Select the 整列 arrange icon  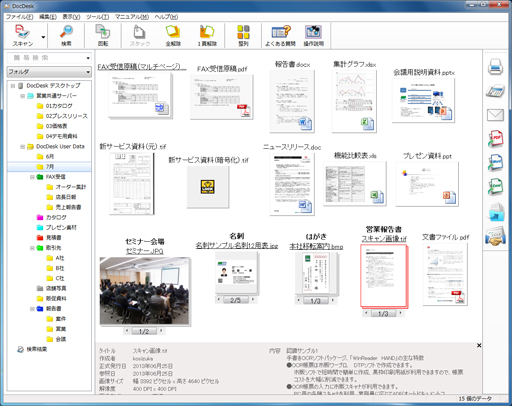[x=243, y=35]
